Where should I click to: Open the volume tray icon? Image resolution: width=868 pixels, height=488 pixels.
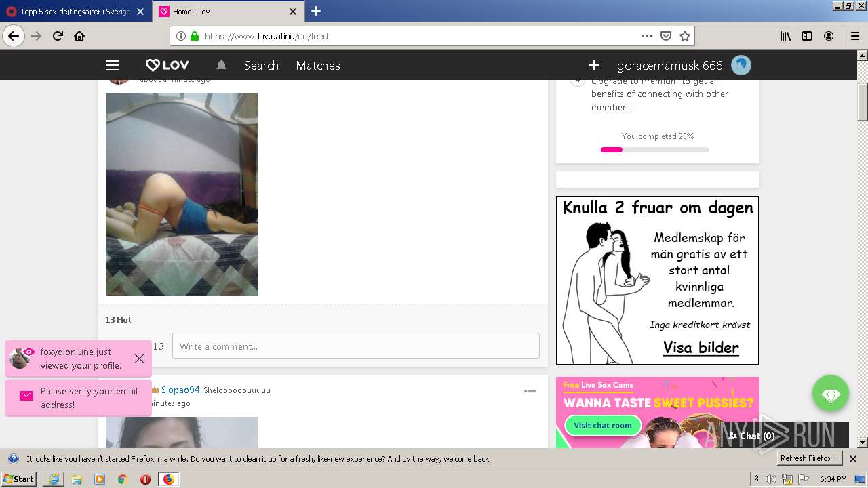[771, 479]
